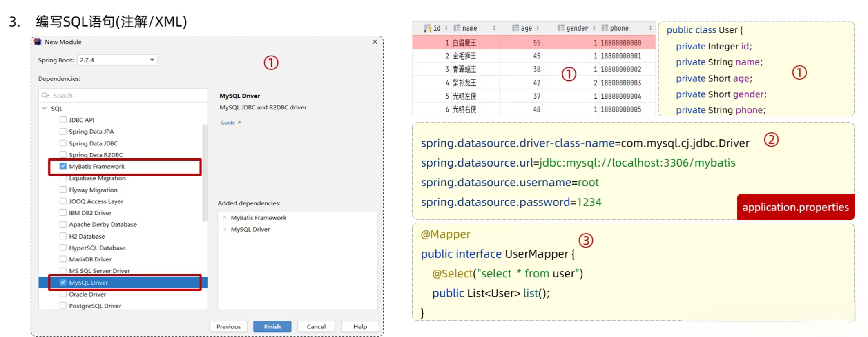868x337 pixels.
Task: Uncheck the MySQL Driver checkbox
Action: click(x=63, y=282)
